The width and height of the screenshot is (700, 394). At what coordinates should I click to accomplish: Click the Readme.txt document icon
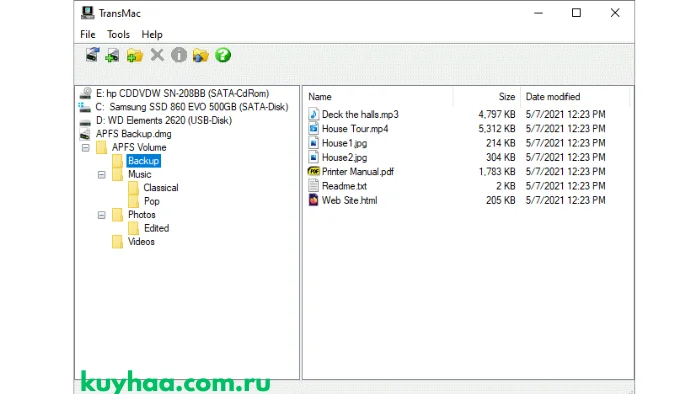click(314, 186)
